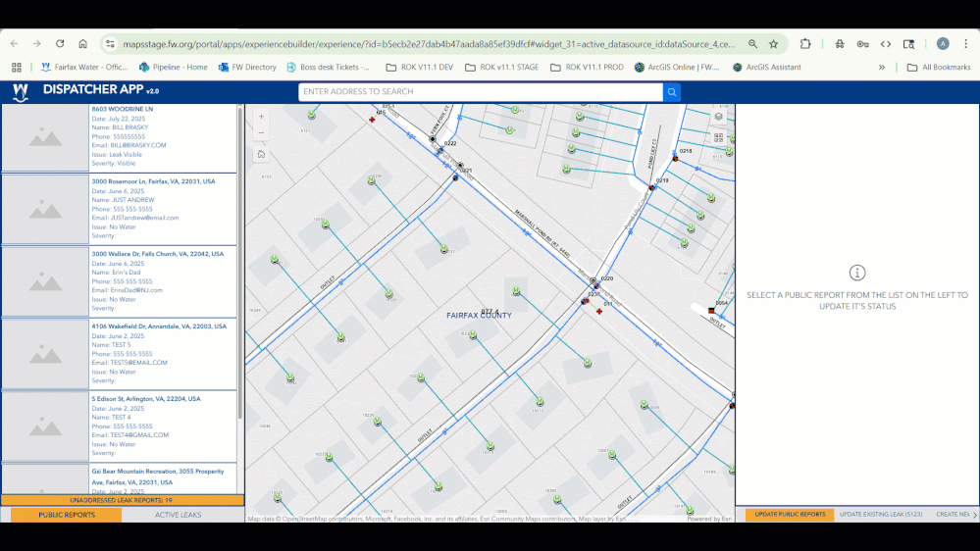980x551 pixels.
Task: Reset map to home extent
Action: pyautogui.click(x=261, y=154)
